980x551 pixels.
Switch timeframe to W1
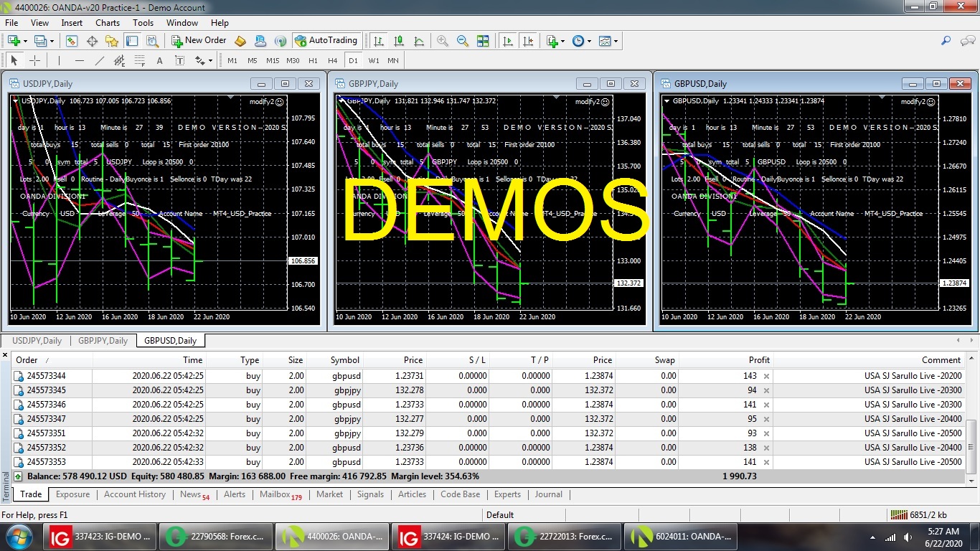pos(374,61)
